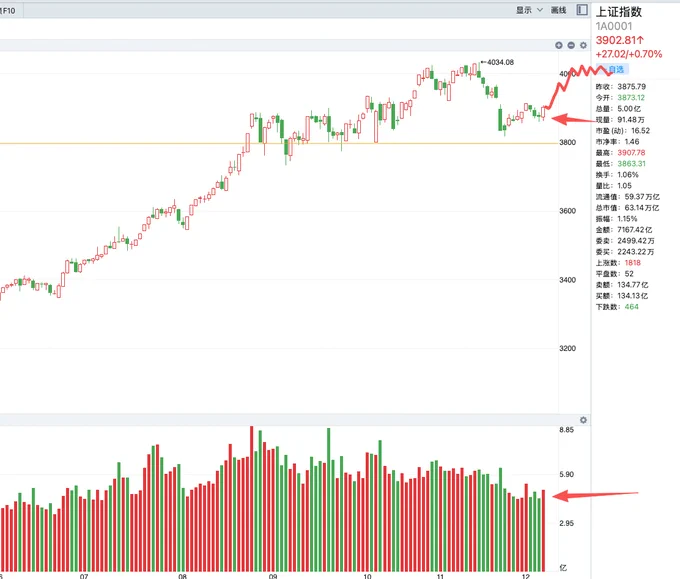Click the change value +27.02/+0.70%

point(629,54)
